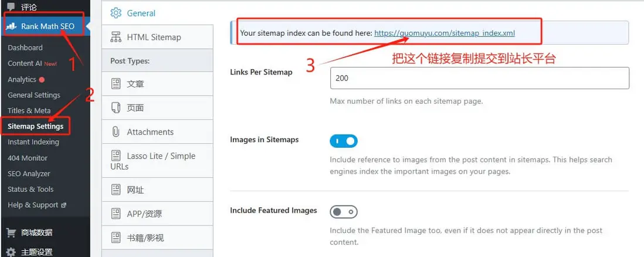This screenshot has height=257, width=644.
Task: Click the Rank Math SEO chart icon
Action: [x=12, y=26]
